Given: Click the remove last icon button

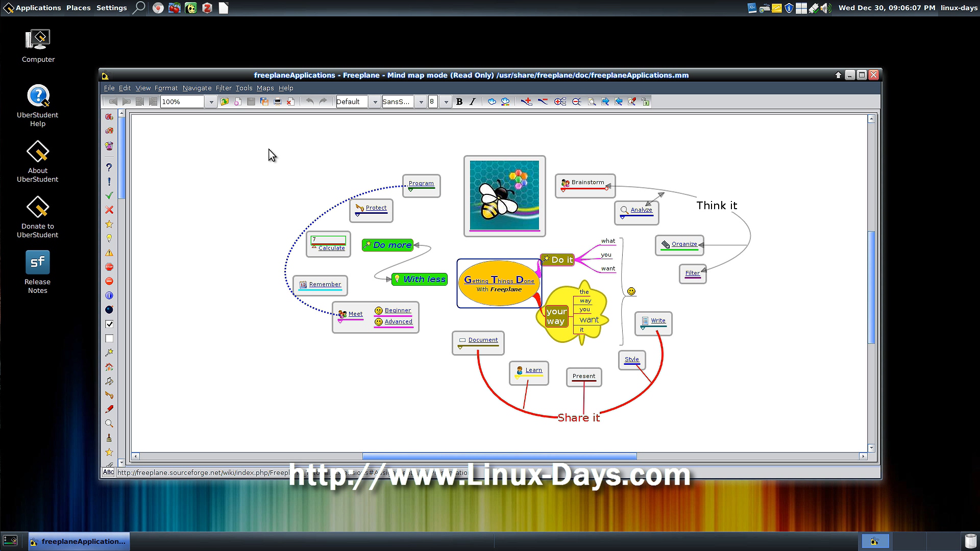Looking at the screenshot, I should coord(109,131).
